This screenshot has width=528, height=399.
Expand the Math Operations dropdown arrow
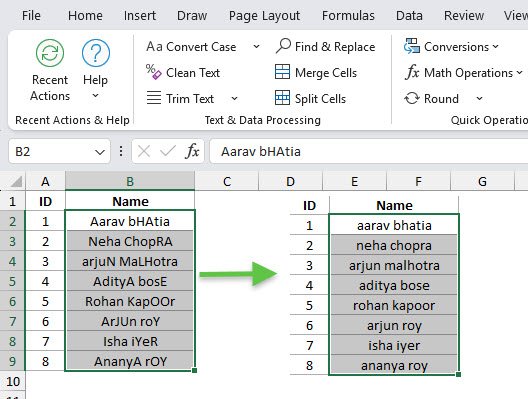coord(520,72)
